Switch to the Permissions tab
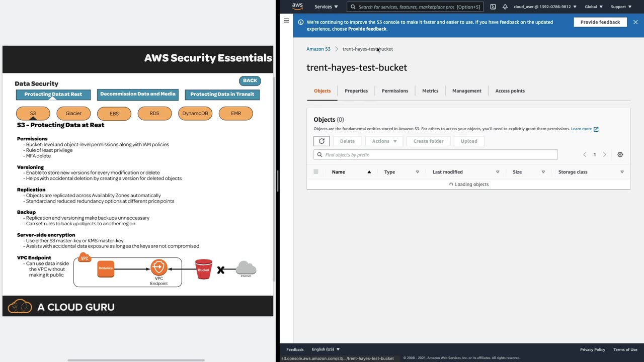644x362 pixels. (395, 91)
